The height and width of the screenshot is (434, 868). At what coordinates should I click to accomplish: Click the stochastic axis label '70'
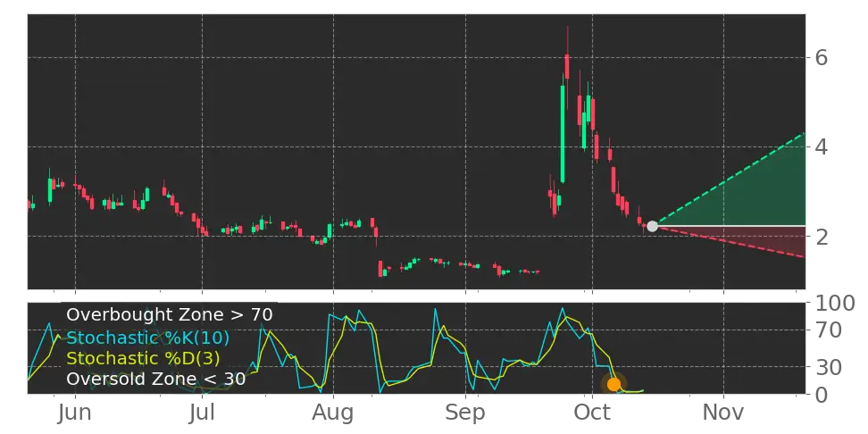828,331
